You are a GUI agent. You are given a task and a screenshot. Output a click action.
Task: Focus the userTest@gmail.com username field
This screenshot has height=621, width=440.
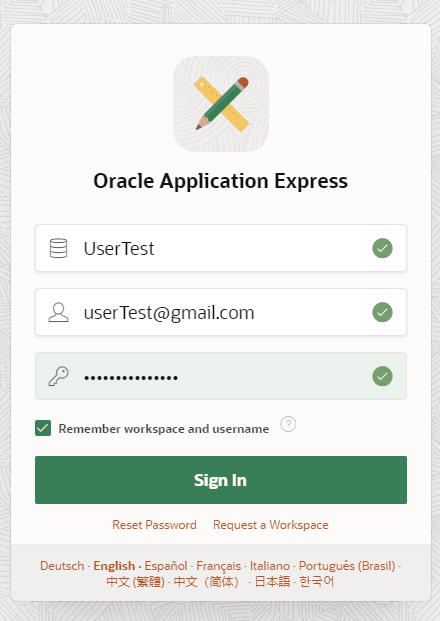pos(221,312)
